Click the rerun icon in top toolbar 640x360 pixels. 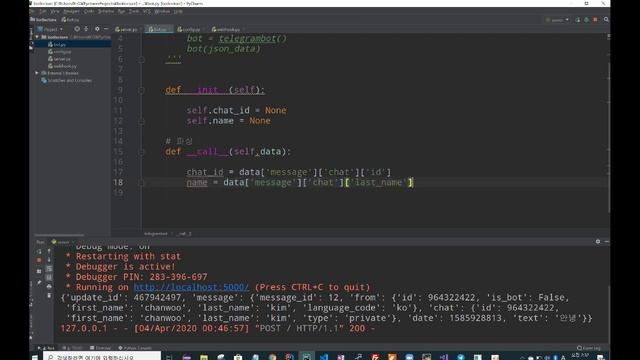click(578, 20)
